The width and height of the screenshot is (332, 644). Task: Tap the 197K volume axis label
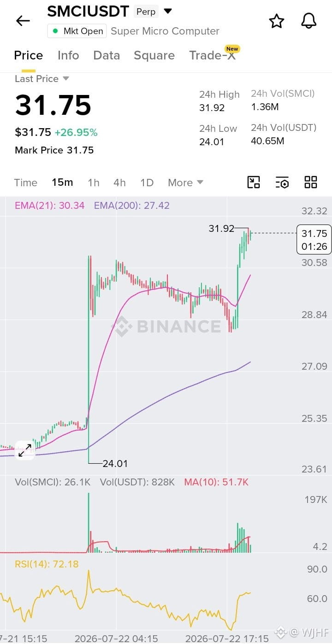pyautogui.click(x=316, y=500)
